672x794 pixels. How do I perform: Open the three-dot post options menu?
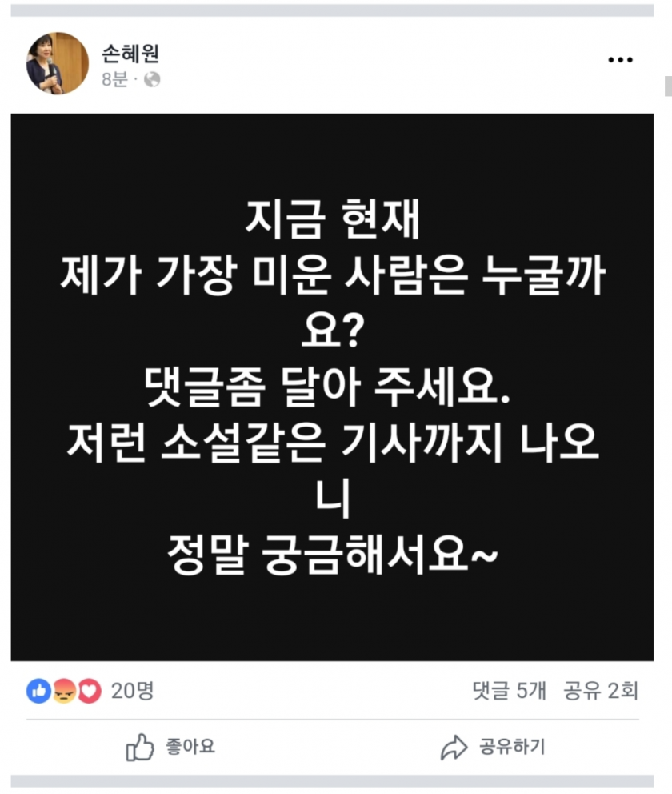[620, 60]
